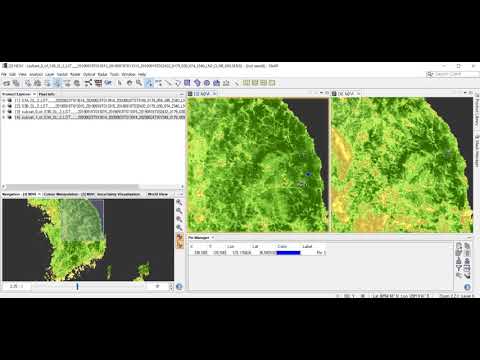Open the Radar menu
The image size is (480, 360).
point(103,74)
